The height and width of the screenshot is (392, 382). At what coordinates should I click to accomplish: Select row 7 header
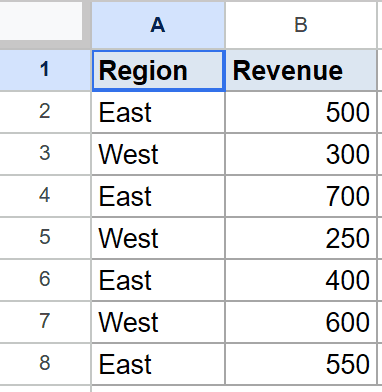tap(45, 322)
